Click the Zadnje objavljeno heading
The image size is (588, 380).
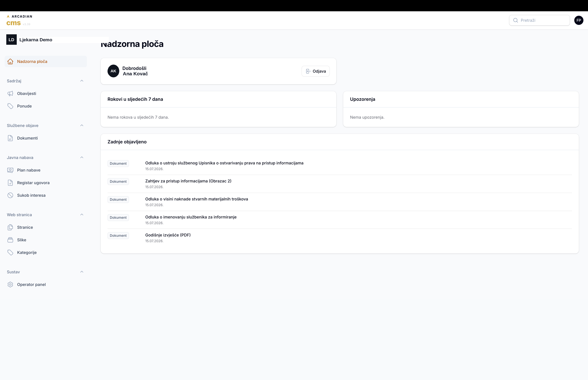pyautogui.click(x=127, y=142)
